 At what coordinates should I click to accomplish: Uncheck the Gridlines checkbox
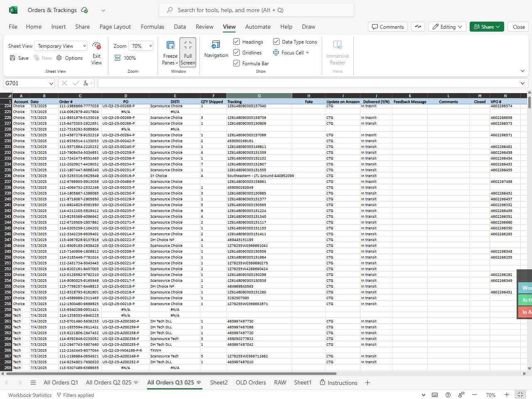pos(236,52)
